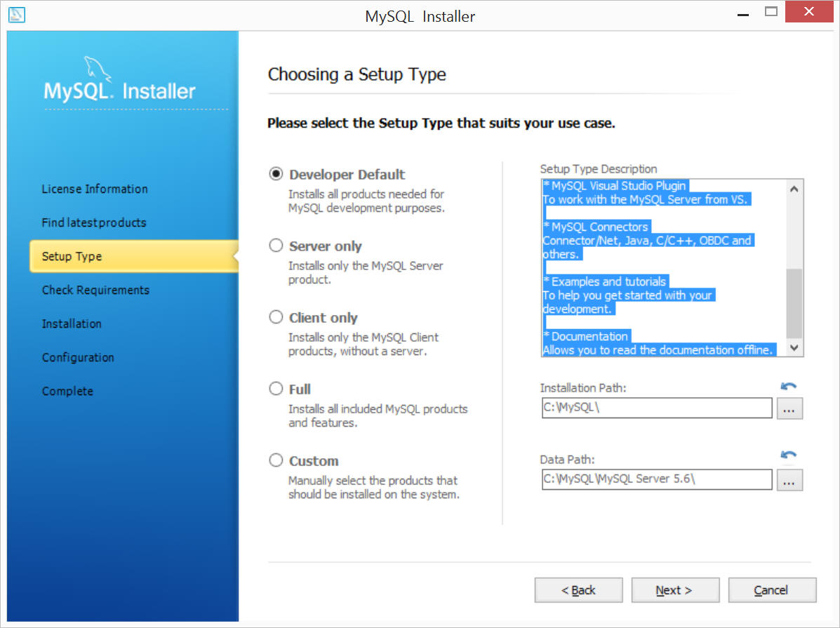840x628 pixels.
Task: Click the 'Setup Type Description' label
Action: pos(599,169)
